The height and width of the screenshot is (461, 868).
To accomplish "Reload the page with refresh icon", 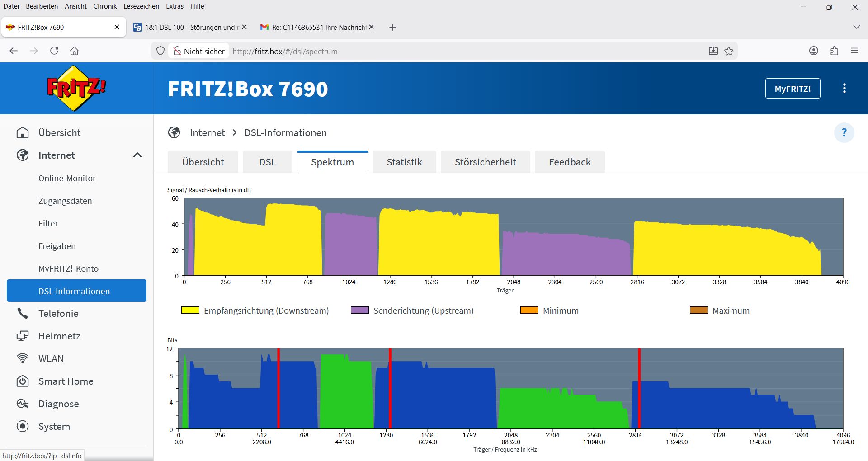I will (54, 51).
